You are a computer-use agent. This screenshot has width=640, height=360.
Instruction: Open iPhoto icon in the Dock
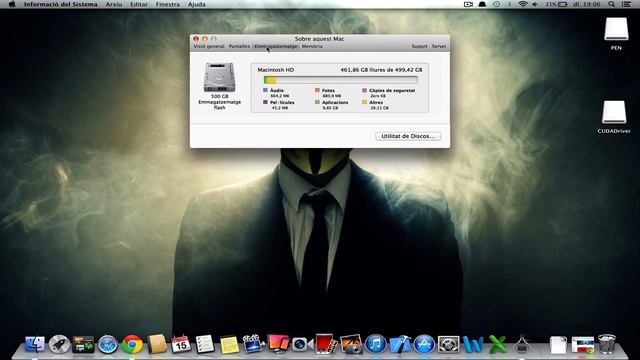click(x=351, y=344)
